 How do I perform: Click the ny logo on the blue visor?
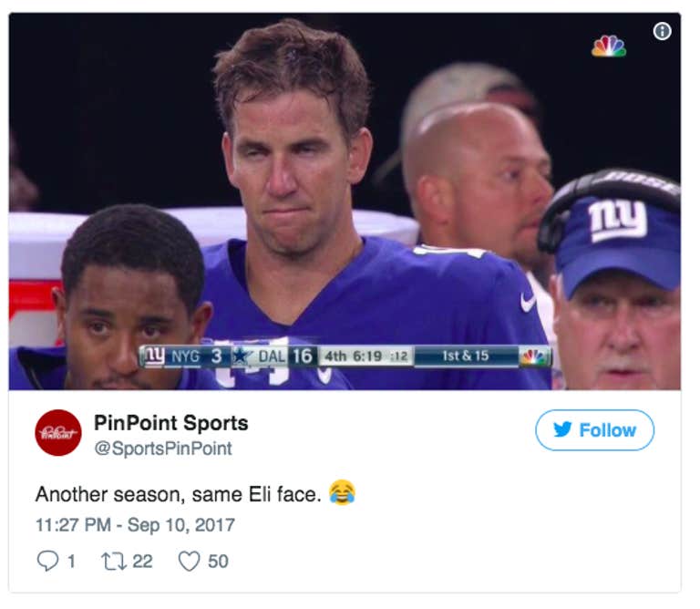(x=618, y=219)
